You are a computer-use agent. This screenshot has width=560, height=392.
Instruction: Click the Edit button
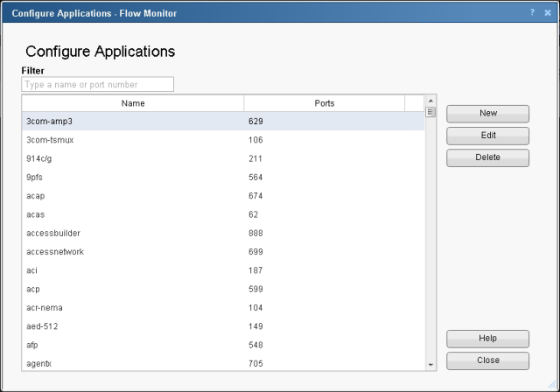point(487,136)
